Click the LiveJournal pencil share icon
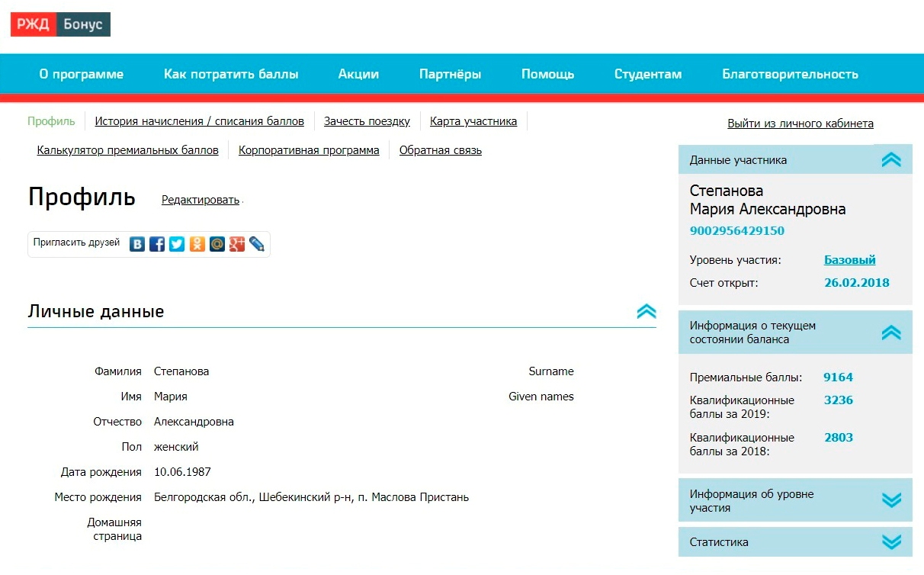 tap(257, 244)
